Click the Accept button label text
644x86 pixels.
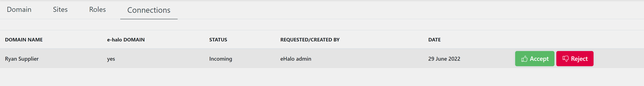(539, 59)
